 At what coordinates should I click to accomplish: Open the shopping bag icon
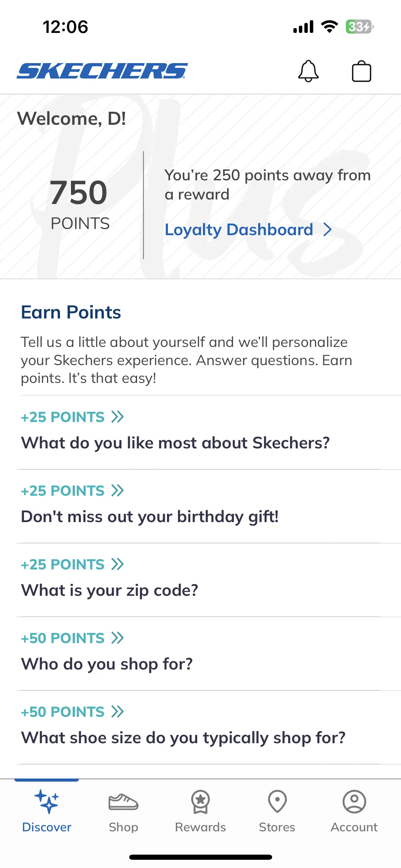coord(362,71)
